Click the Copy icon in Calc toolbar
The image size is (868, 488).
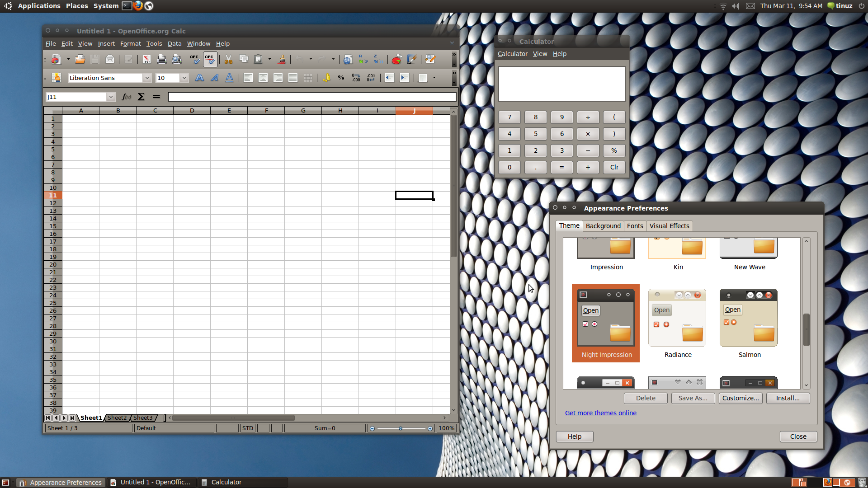point(244,59)
